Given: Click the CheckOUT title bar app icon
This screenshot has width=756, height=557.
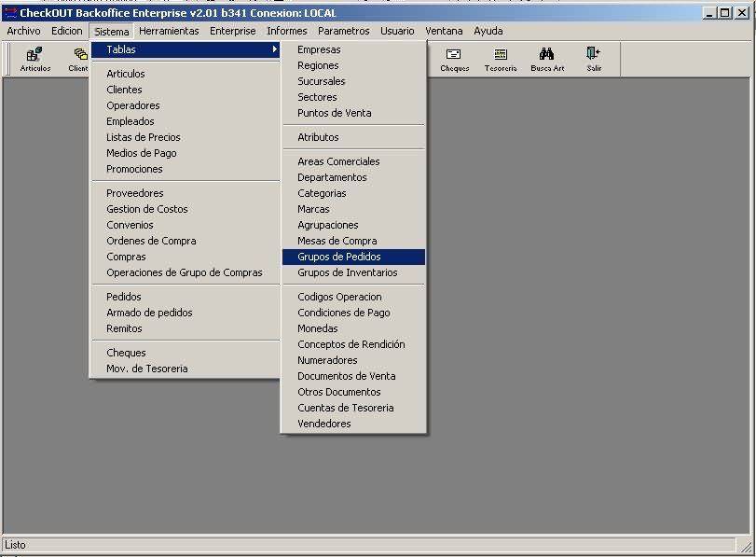Looking at the screenshot, I should pos(9,12).
